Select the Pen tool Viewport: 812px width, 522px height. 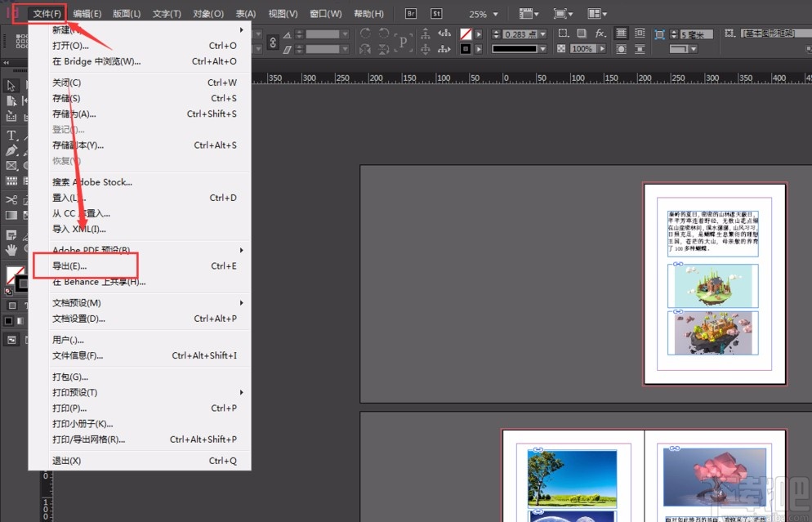tap(11, 151)
